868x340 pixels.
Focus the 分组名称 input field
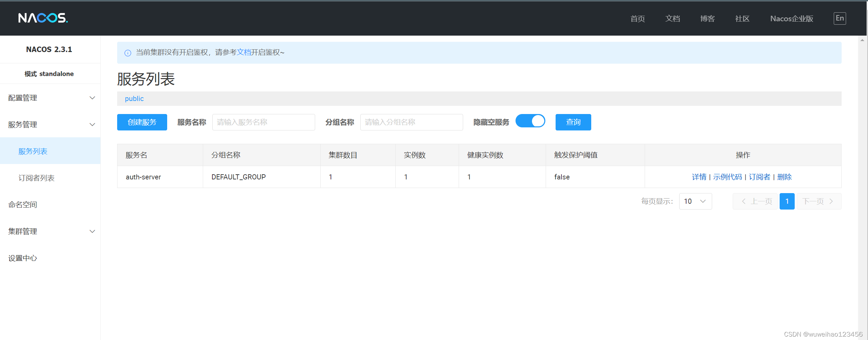[412, 122]
